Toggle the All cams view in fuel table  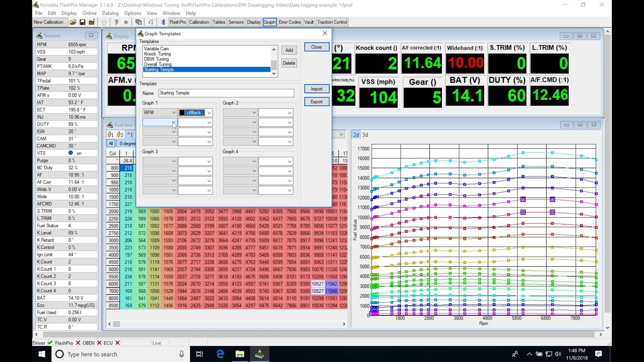coord(111,143)
